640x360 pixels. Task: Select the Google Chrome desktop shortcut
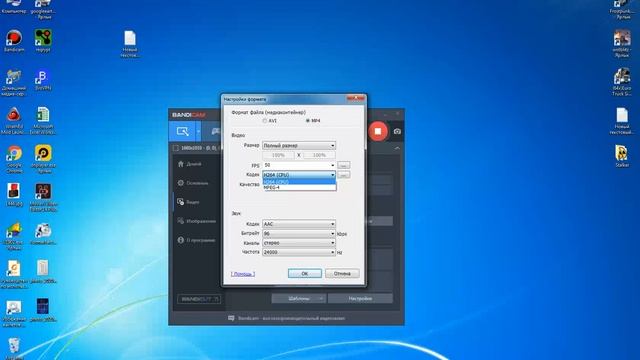click(14, 160)
